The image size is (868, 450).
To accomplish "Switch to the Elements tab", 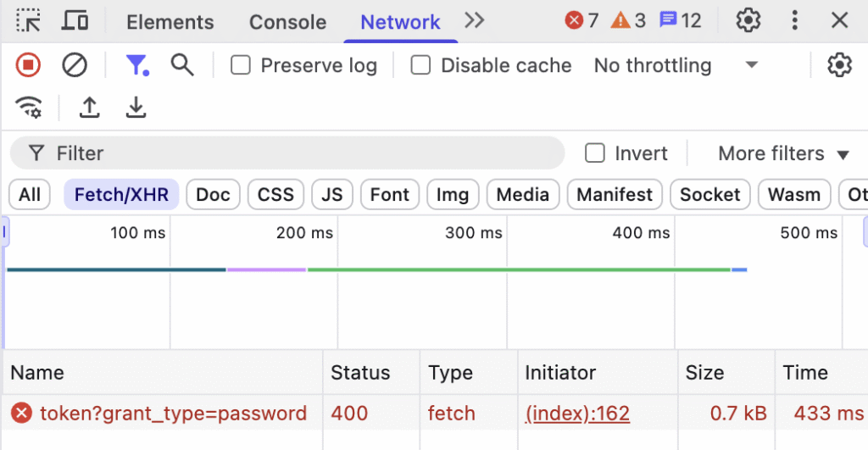I will 170,22.
